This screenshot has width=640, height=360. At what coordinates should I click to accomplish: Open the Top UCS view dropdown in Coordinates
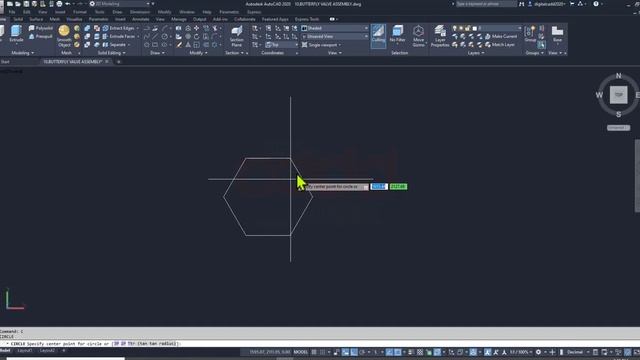[x=282, y=44]
